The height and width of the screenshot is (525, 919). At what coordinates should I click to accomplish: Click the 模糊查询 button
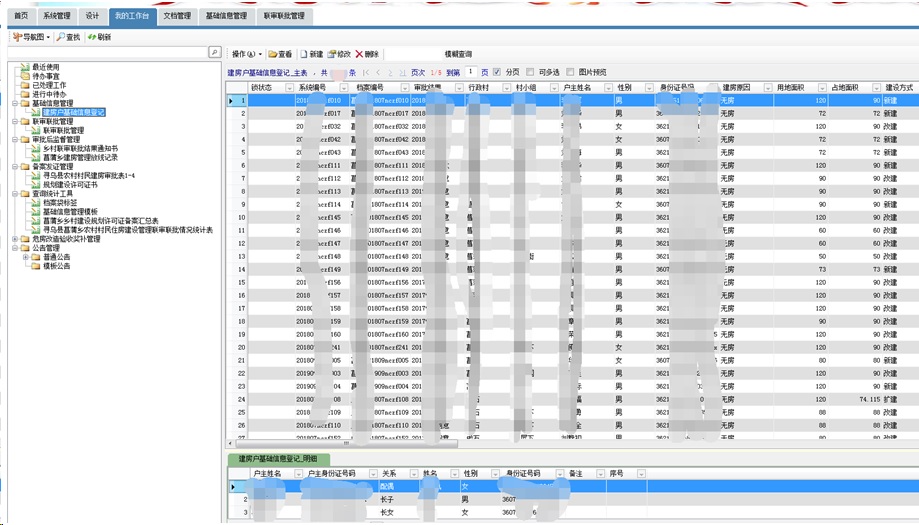458,54
